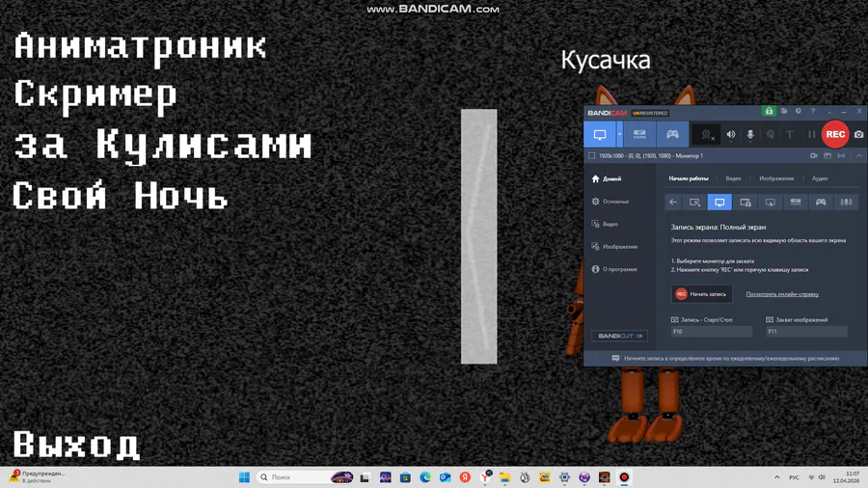Select rectangle area capture mode icon
The width and height of the screenshot is (868, 488).
tap(694, 202)
